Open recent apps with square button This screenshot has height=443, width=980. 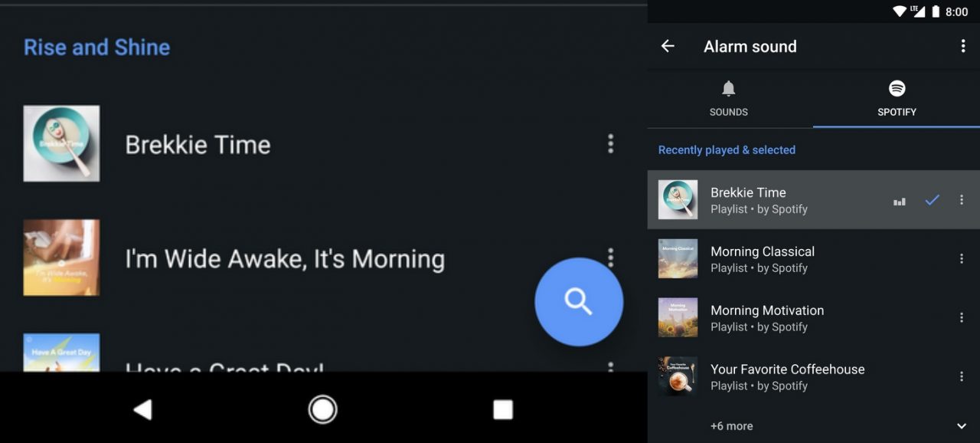(x=502, y=410)
